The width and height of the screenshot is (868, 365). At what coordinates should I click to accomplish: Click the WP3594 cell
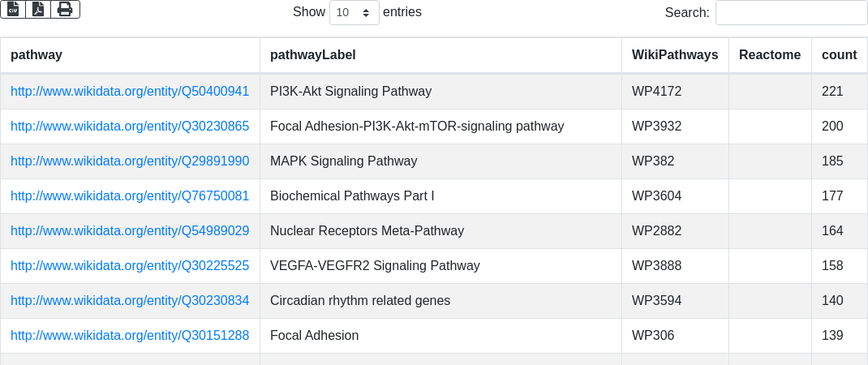656,301
